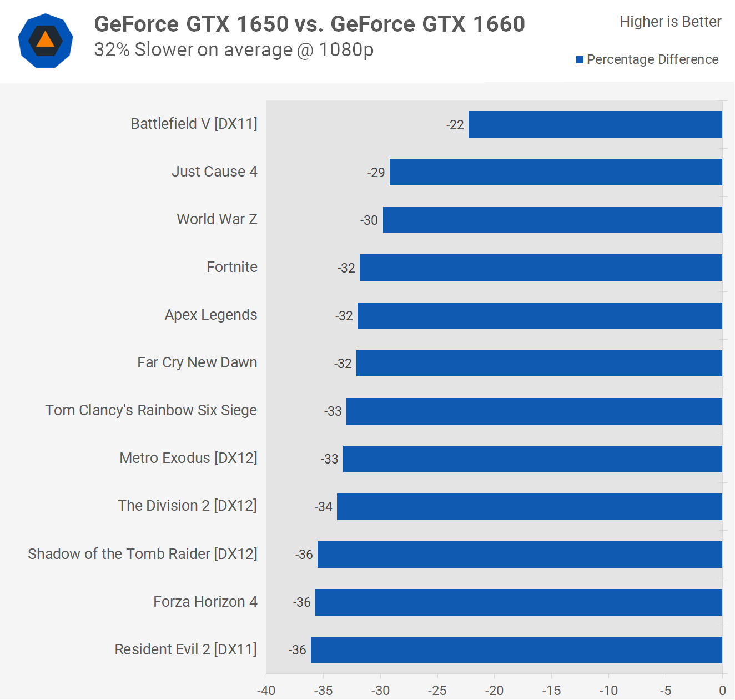Select the Metro Exodus [DX12] bar
The height and width of the screenshot is (700, 735).
[532, 459]
